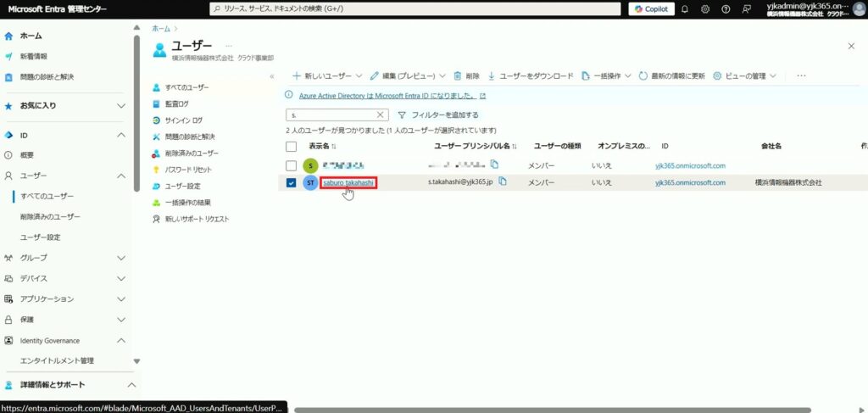The height and width of the screenshot is (413, 868).
Task: Expand the 新しいユーザー dropdown
Action: tap(359, 75)
